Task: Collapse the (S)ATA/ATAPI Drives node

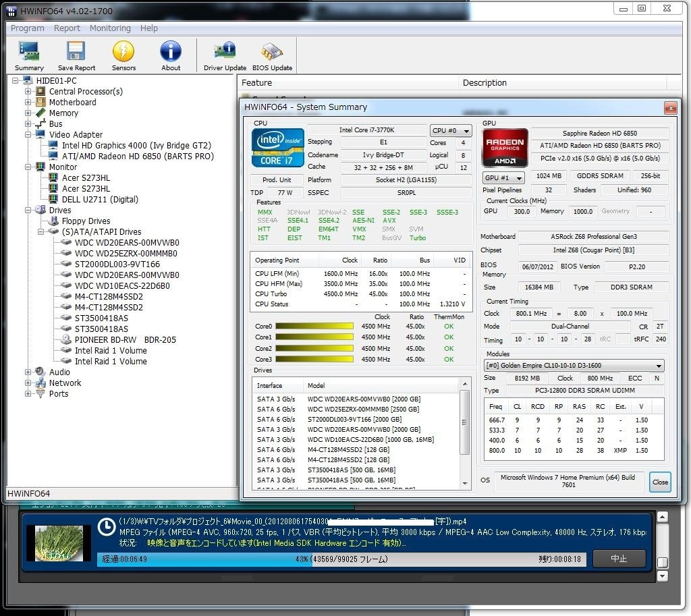Action: (x=40, y=232)
